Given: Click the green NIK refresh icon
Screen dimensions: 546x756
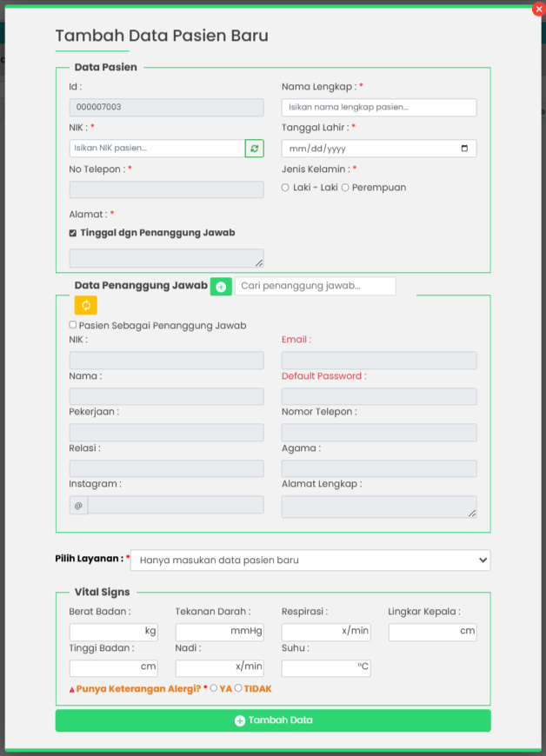Looking at the screenshot, I should click(x=254, y=149).
